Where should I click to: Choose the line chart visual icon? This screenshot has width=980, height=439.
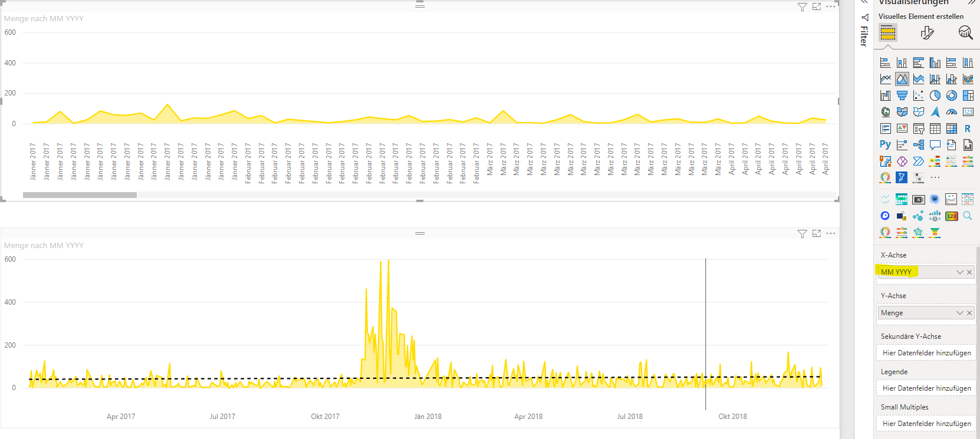(886, 79)
